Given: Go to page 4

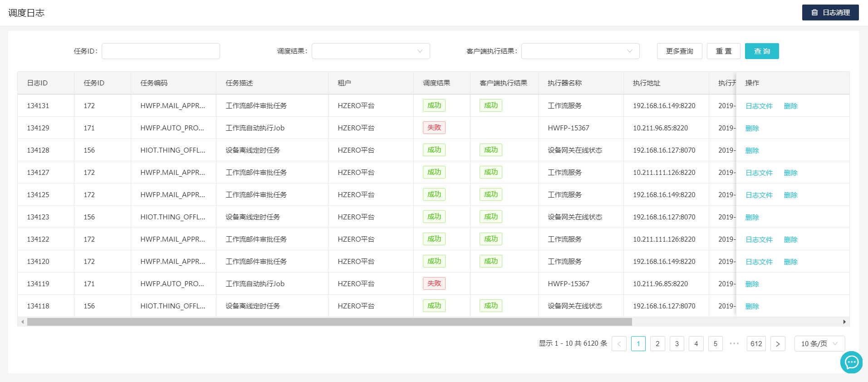Looking at the screenshot, I should click(x=696, y=344).
